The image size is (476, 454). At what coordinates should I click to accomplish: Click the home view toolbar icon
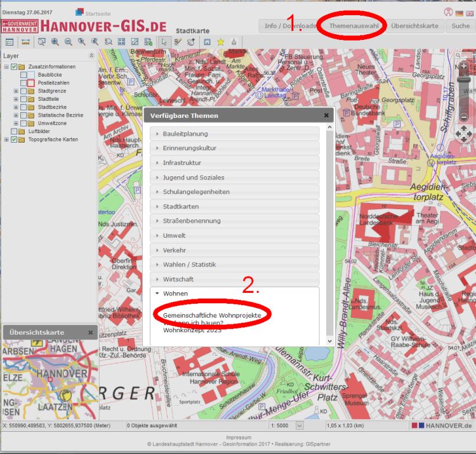(207, 42)
